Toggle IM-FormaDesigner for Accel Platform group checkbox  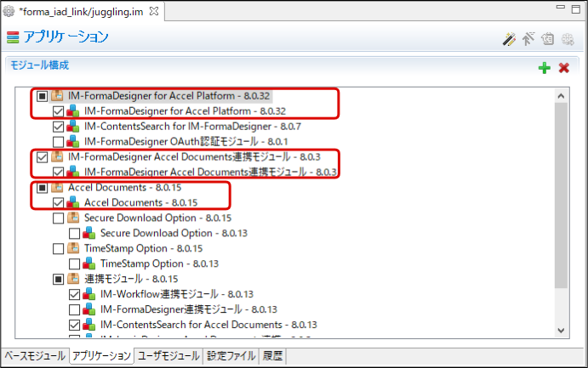click(42, 96)
